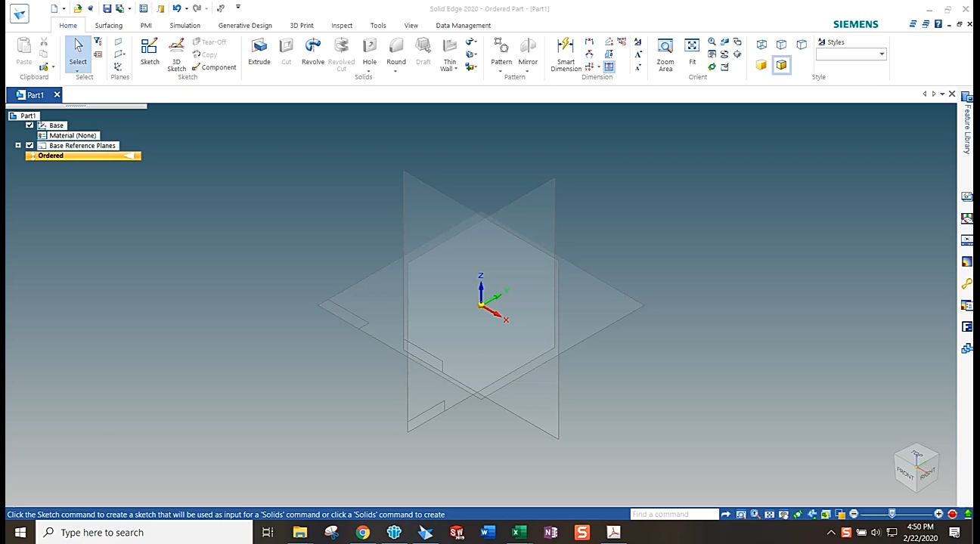Apply the Mirror feature tool
The height and width of the screenshot is (544, 980).
pyautogui.click(x=528, y=51)
